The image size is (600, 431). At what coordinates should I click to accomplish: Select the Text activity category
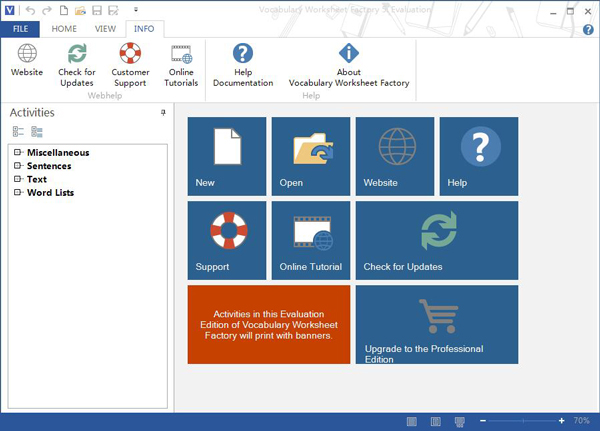37,179
